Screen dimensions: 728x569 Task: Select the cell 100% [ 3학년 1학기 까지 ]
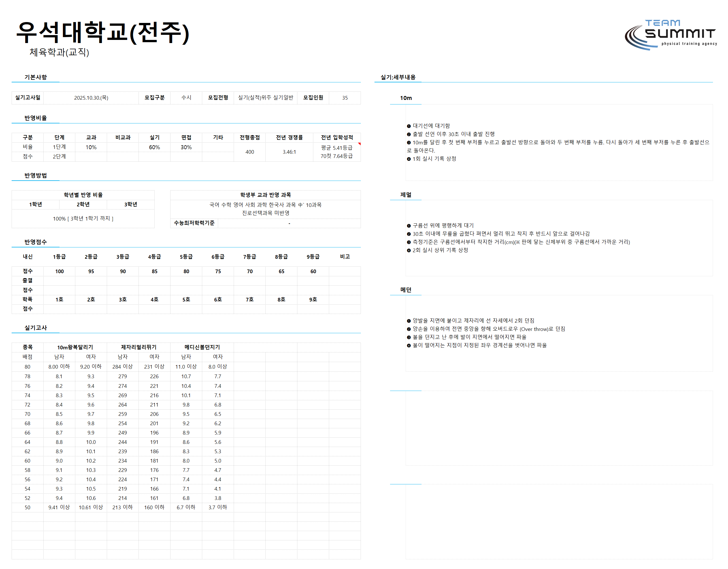[83, 219]
